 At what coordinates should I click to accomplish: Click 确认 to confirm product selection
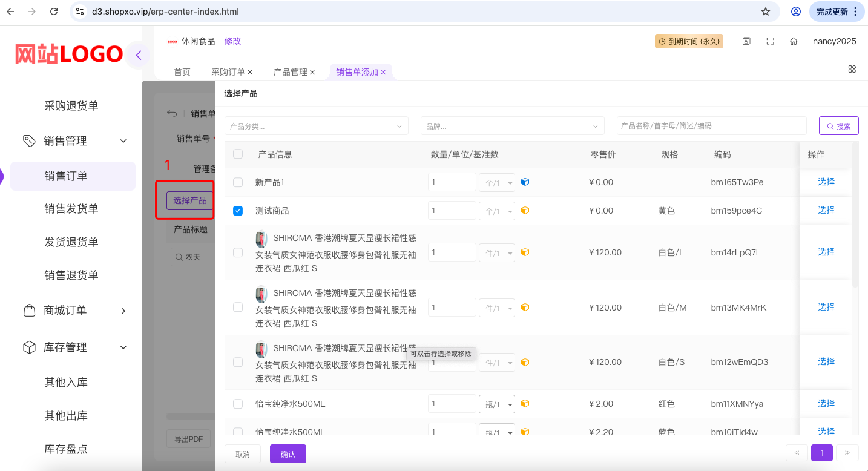tap(288, 454)
